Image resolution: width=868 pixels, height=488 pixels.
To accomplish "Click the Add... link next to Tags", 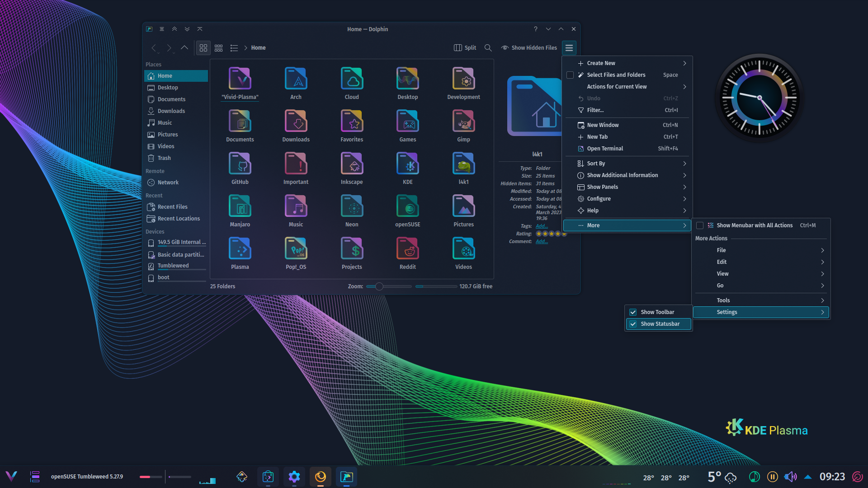I will 542,226.
